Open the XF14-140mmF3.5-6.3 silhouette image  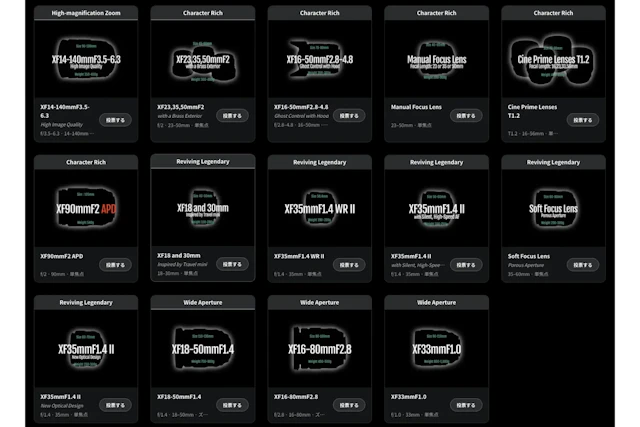(86, 59)
